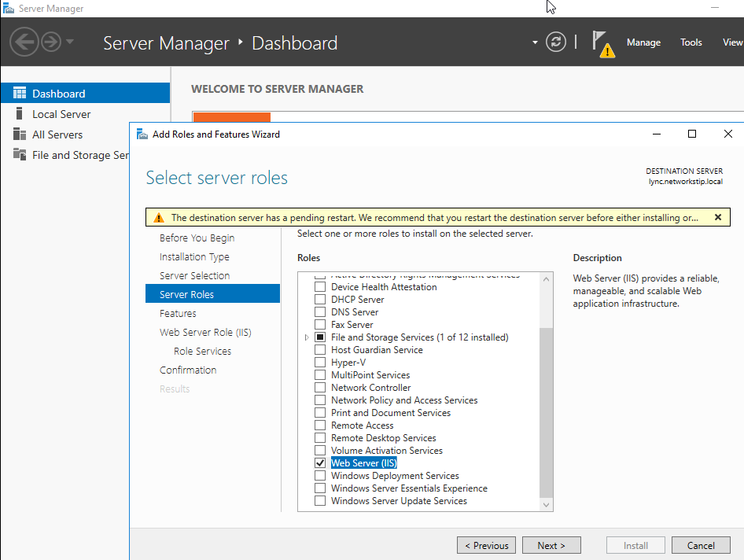
Task: Go to Before You Begin step
Action: 197,238
